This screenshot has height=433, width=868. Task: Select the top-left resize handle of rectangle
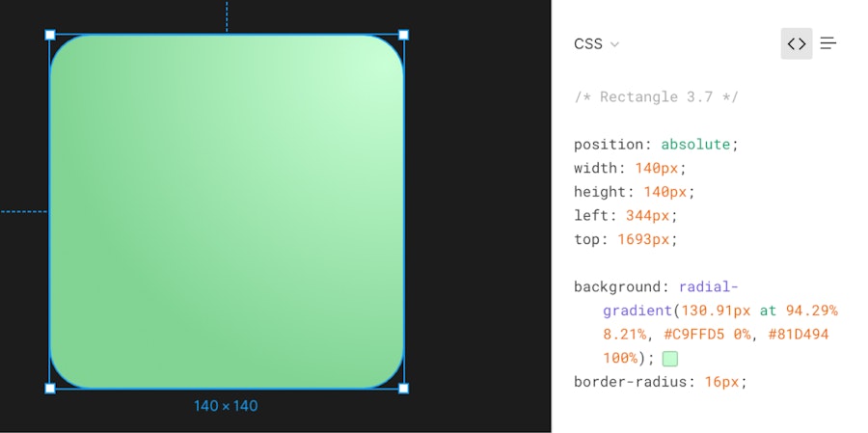click(50, 36)
